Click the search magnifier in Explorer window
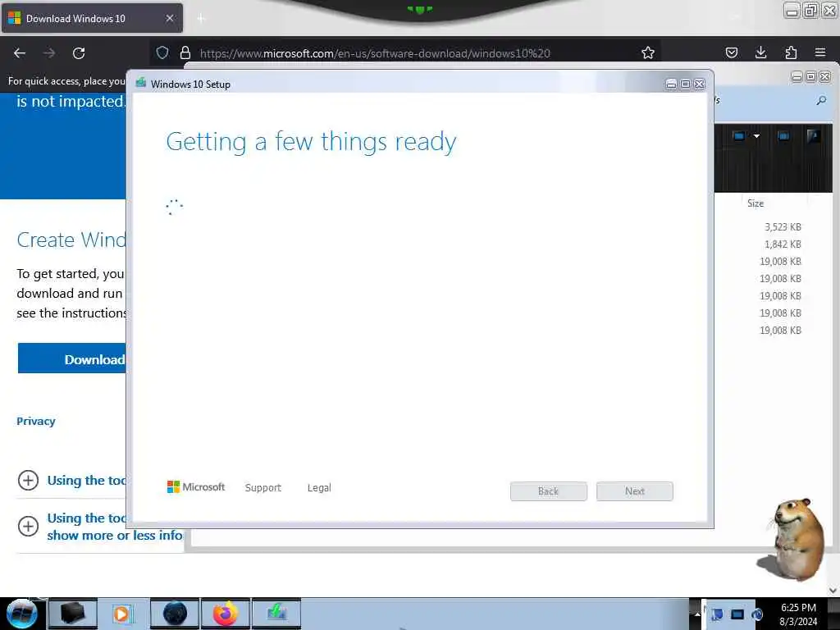 click(x=821, y=100)
